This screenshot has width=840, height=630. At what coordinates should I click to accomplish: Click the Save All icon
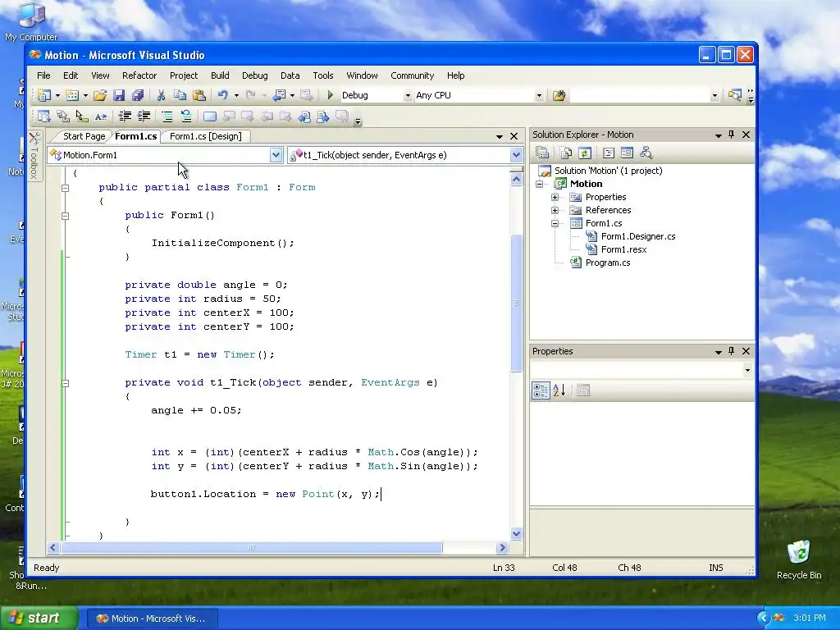click(x=138, y=95)
